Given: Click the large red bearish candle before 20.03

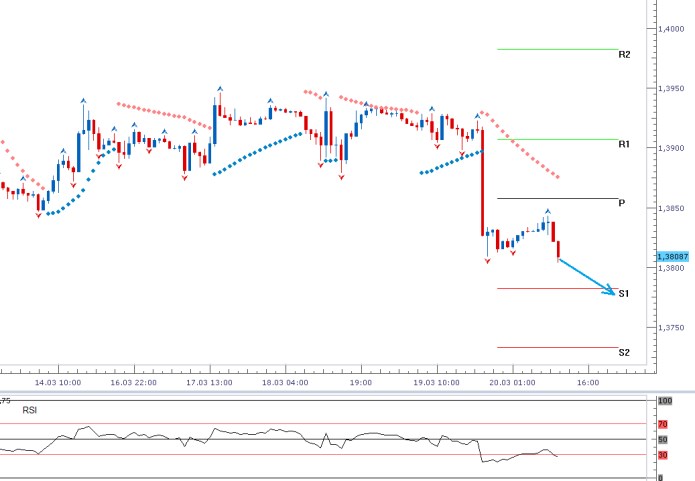Looking at the screenshot, I should tap(482, 182).
